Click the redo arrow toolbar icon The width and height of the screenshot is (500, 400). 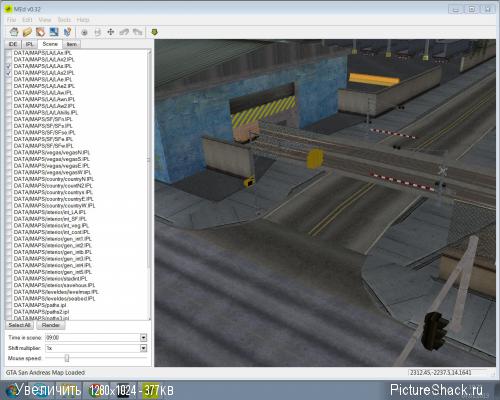click(138, 32)
